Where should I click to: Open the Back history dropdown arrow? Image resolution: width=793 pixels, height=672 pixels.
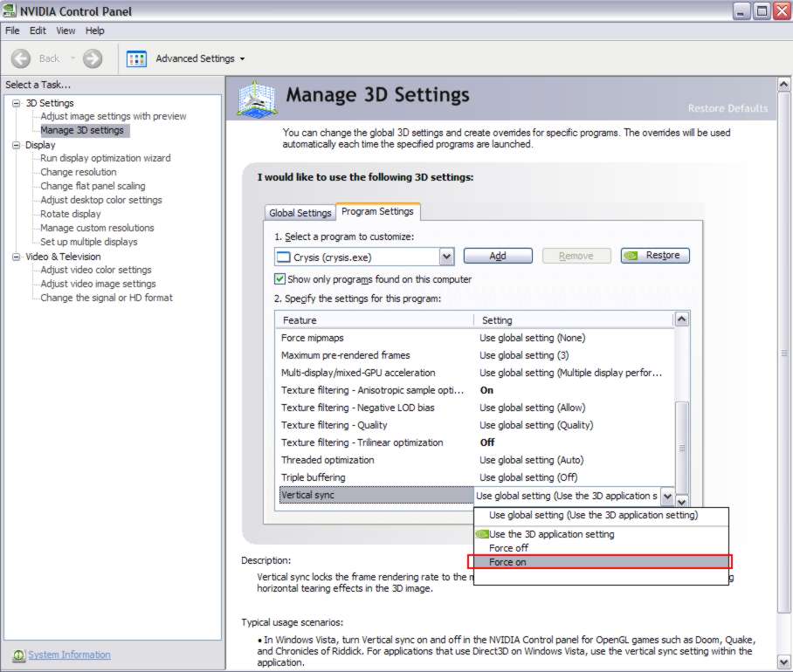point(72,58)
